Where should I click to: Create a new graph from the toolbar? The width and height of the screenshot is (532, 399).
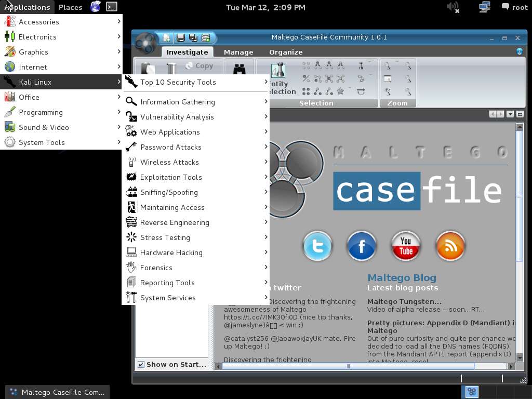coord(166,37)
